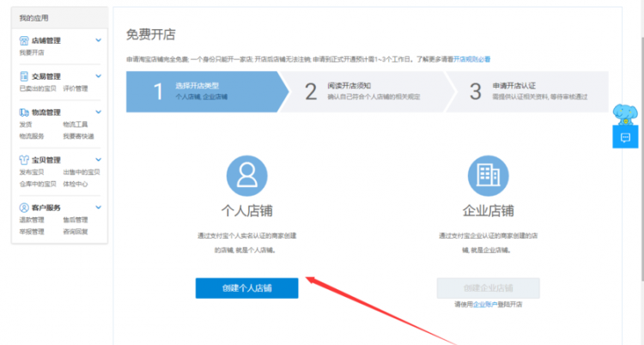This screenshot has width=644, height=345.
Task: Open 举报管理 in sidebar
Action: point(32,231)
